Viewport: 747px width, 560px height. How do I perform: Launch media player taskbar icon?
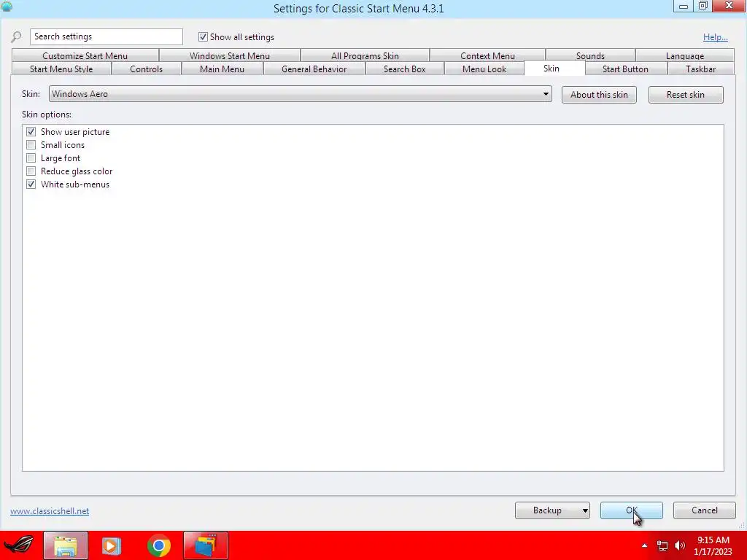pos(112,545)
